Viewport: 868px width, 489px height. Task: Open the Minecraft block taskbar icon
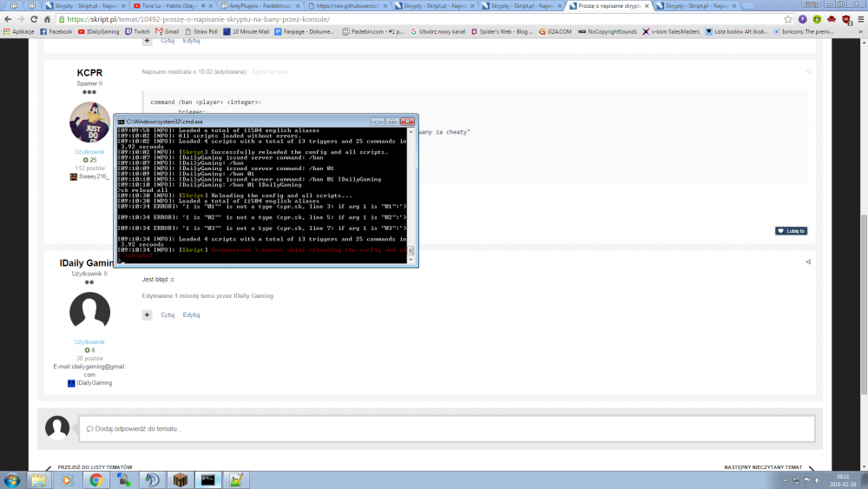point(180,479)
